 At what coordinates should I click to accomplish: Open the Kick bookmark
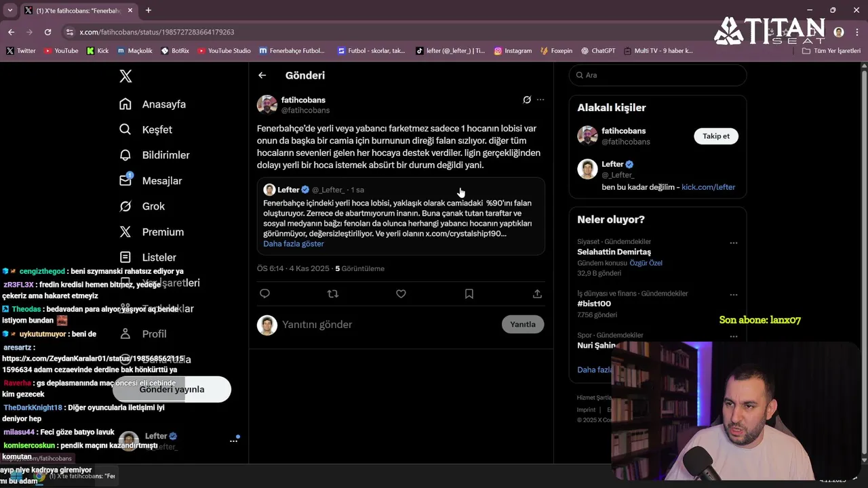(x=98, y=51)
